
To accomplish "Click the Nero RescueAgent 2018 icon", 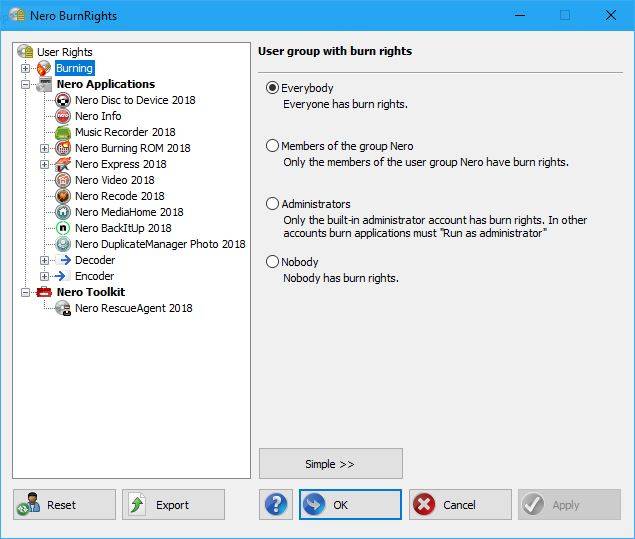I will [63, 308].
